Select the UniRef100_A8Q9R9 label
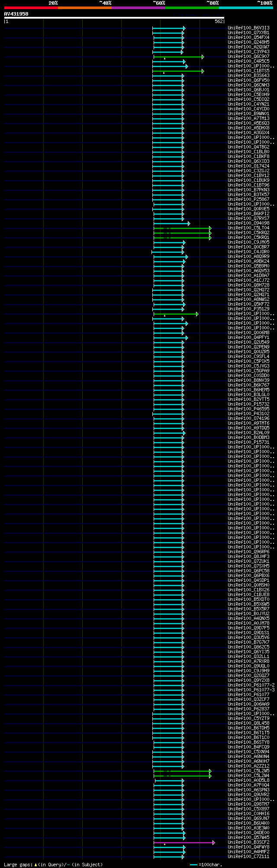The image size is (277, 868). click(248, 256)
